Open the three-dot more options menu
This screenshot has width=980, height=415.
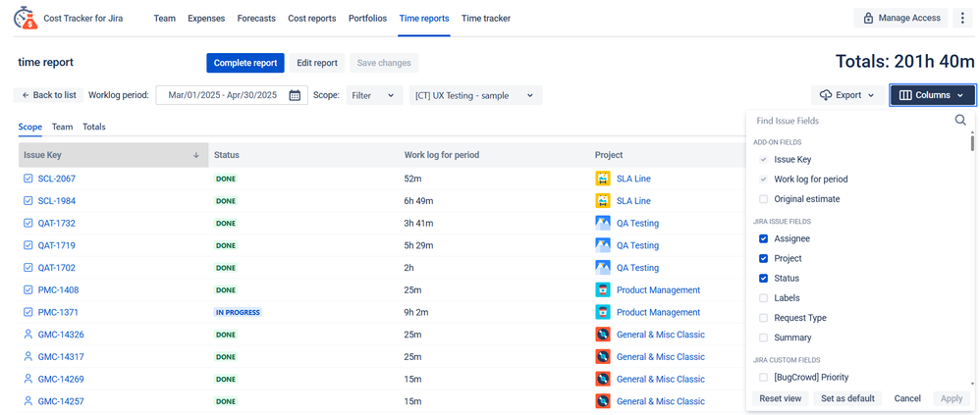pos(962,18)
